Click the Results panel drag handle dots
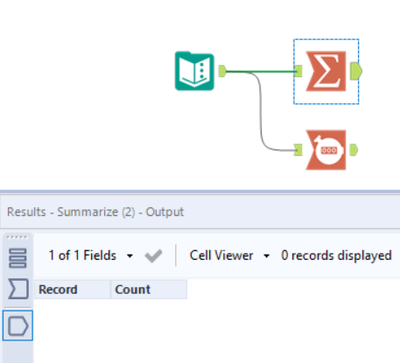 [x=17, y=237]
